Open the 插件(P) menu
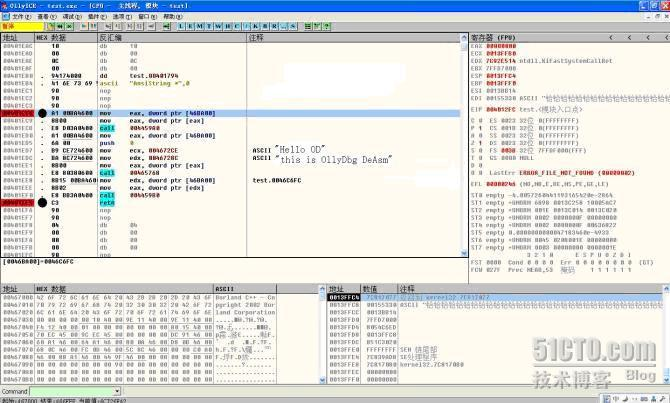The height and width of the screenshot is (403, 670). click(x=97, y=16)
